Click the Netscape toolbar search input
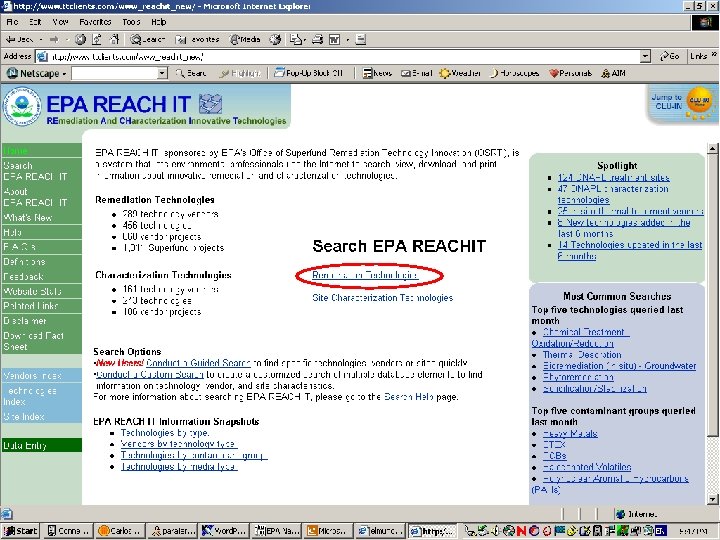 click(115, 73)
